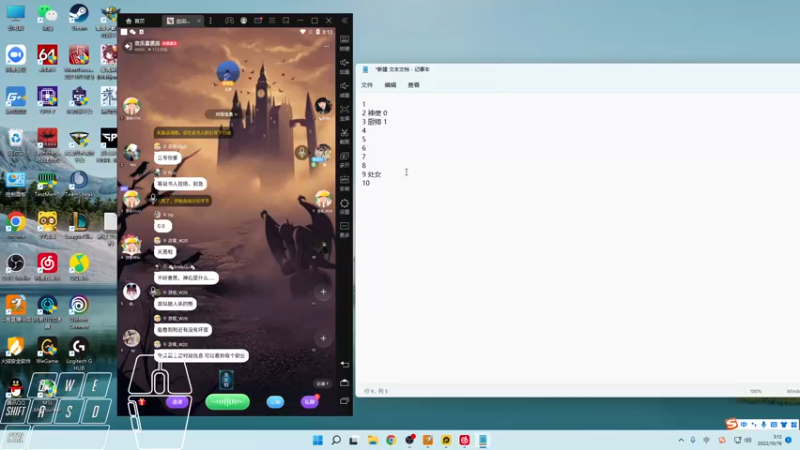Image resolution: width=800 pixels, height=450 pixels.
Task: Open Windows Start menu on taskbar
Action: [317, 440]
